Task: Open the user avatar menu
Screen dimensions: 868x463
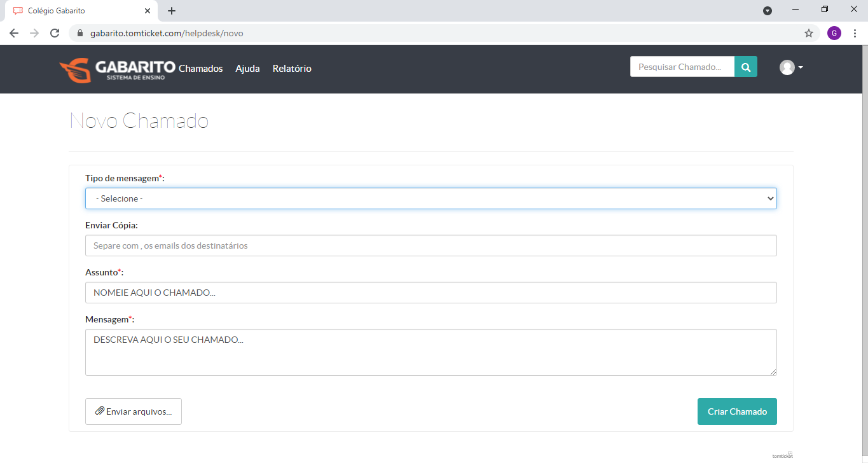Action: pyautogui.click(x=791, y=67)
